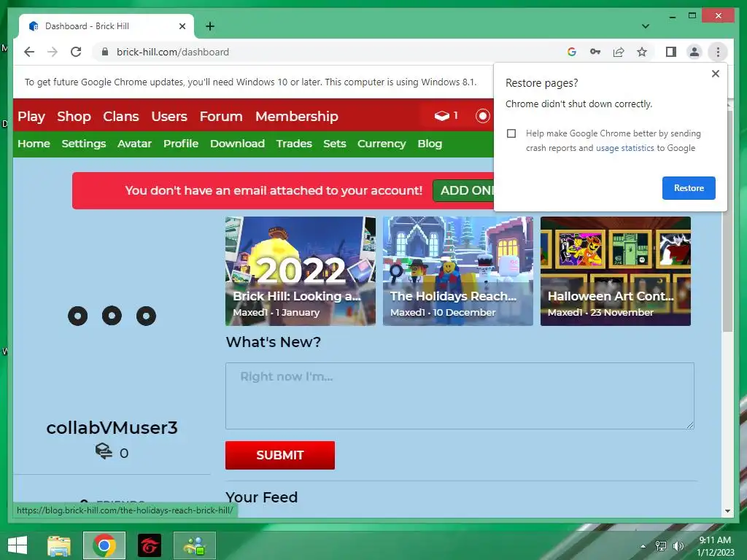The height and width of the screenshot is (560, 747).
Task: Open the Membership page
Action: [297, 116]
